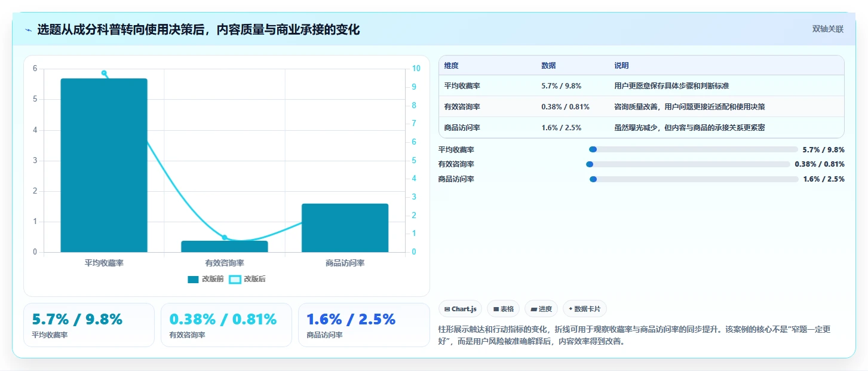The width and height of the screenshot is (868, 371).
Task: Click 0.38% / 0.81% value beside progress bar
Action: click(820, 164)
